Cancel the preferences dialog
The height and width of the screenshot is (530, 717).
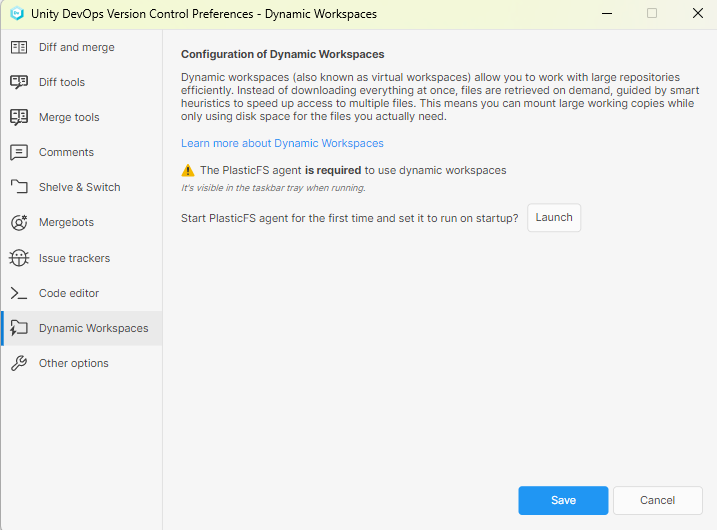tap(657, 500)
